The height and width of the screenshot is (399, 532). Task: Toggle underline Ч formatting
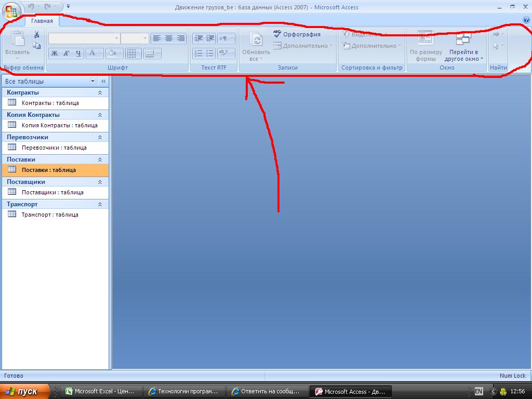pyautogui.click(x=78, y=54)
